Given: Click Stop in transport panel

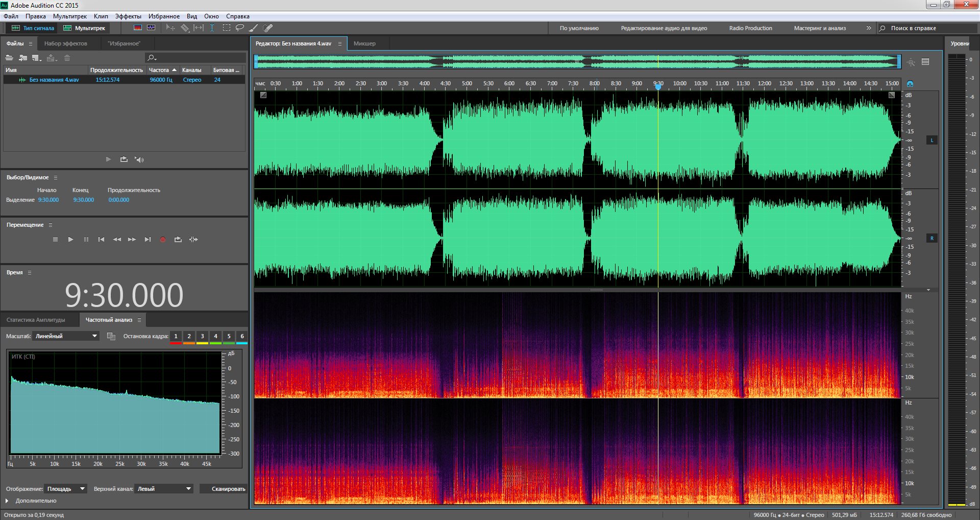Looking at the screenshot, I should tap(55, 239).
